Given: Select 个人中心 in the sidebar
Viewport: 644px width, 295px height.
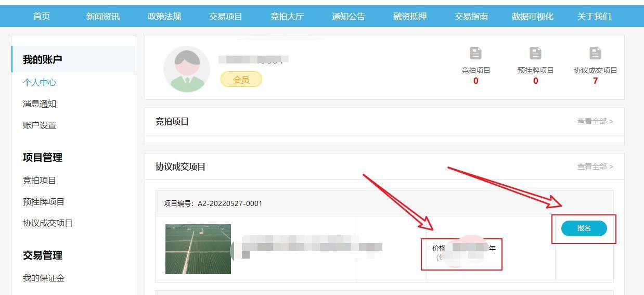Looking at the screenshot, I should [x=40, y=82].
